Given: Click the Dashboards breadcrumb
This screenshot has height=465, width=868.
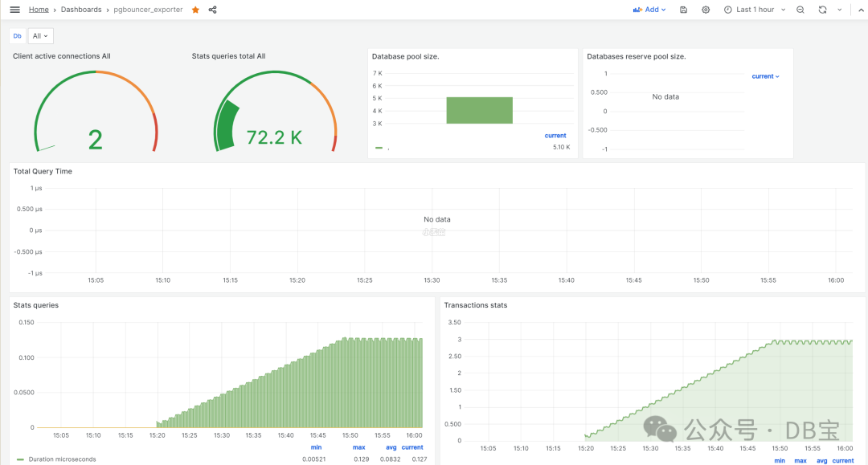Looking at the screenshot, I should click(81, 10).
